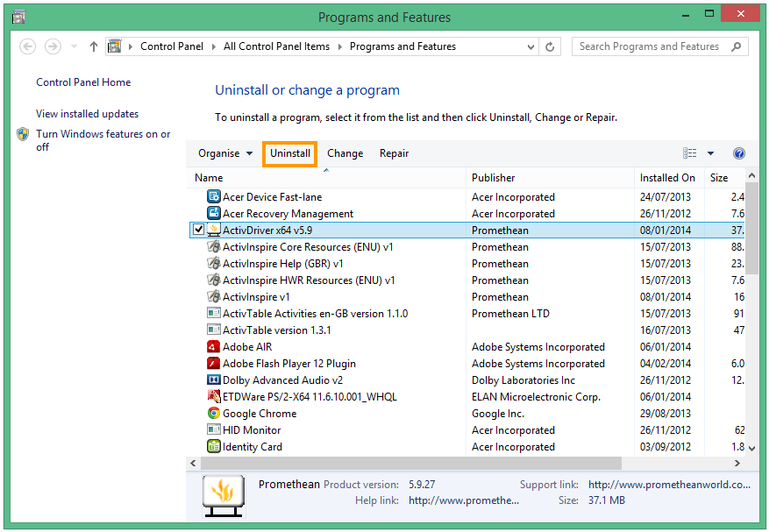Image resolution: width=769 pixels, height=532 pixels.
Task: Open the Control Panel Home link
Action: (x=83, y=82)
